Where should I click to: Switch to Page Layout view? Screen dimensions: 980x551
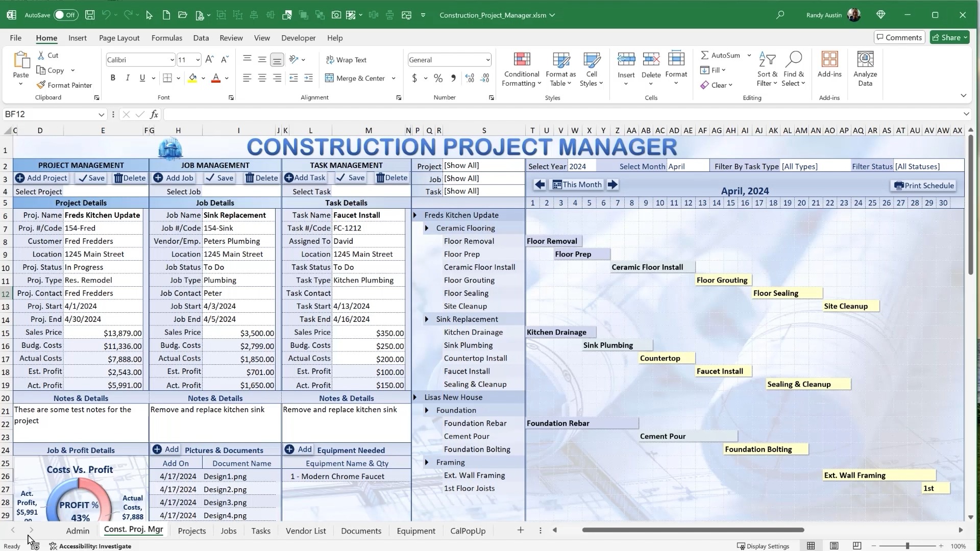(x=834, y=546)
